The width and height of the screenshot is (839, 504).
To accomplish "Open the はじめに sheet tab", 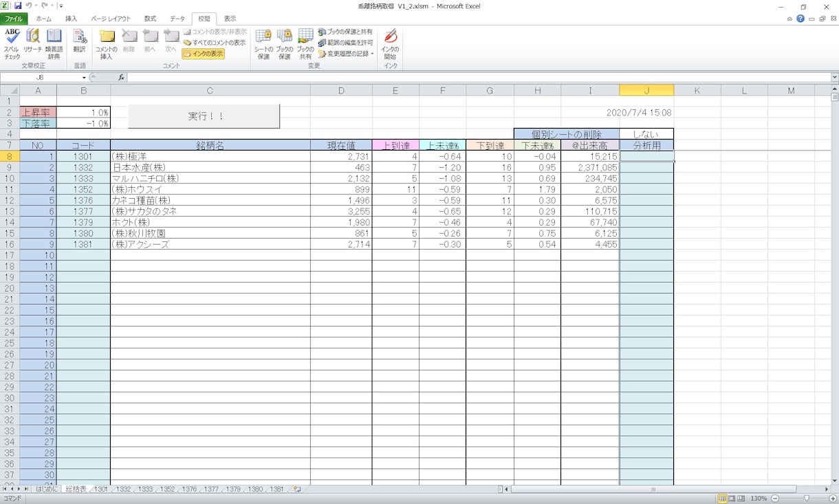I will [47, 490].
